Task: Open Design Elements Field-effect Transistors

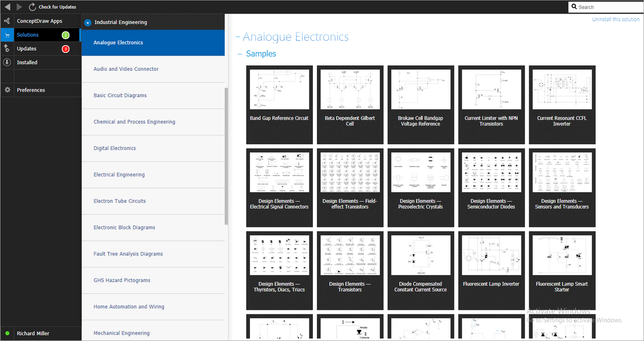Action: click(350, 188)
